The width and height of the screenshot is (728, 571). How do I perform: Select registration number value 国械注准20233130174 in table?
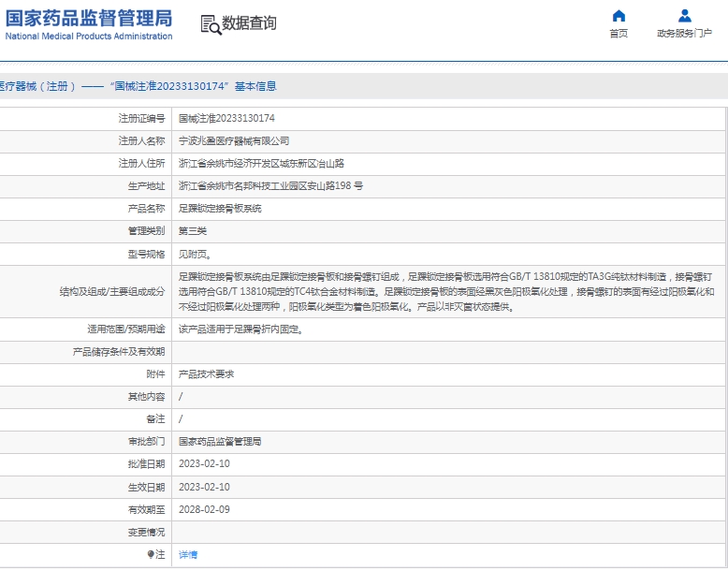pos(226,119)
